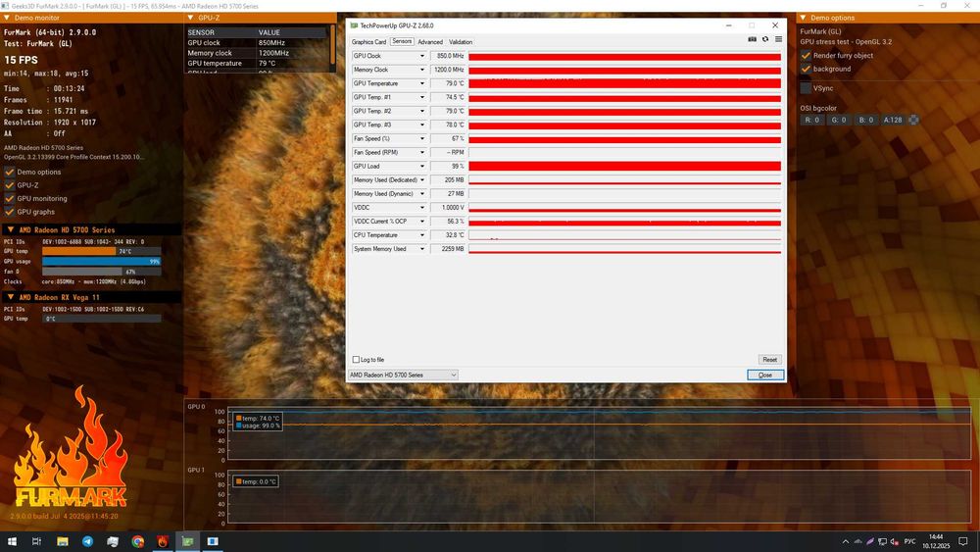
Task: Click the GPU-Z refresh icon
Action: [765, 39]
